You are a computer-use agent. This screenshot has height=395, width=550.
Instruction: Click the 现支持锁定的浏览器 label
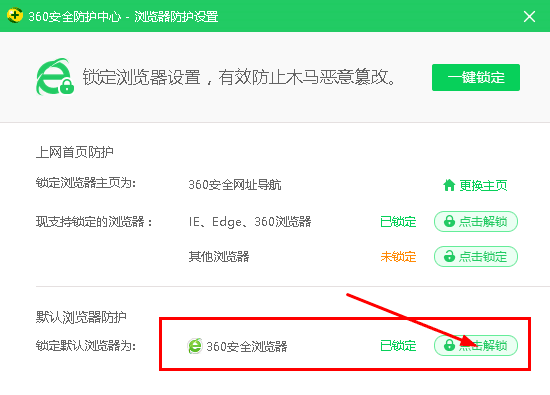(94, 222)
